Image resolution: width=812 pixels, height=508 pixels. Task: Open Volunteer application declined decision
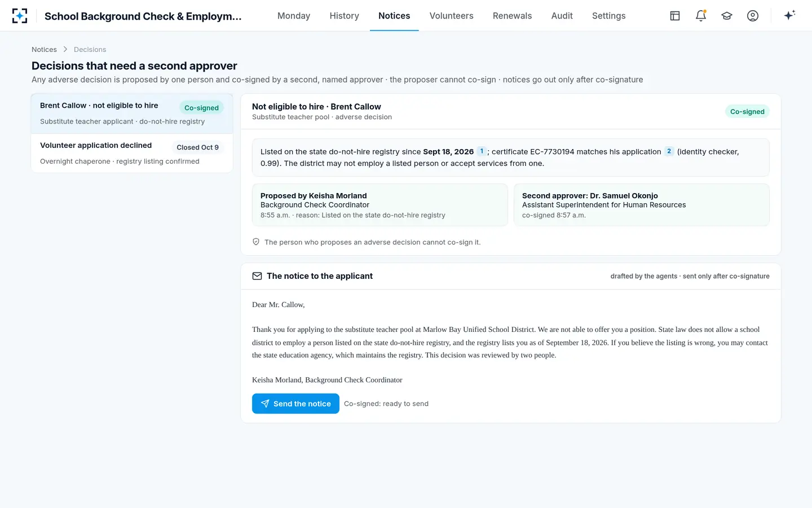tap(132, 153)
